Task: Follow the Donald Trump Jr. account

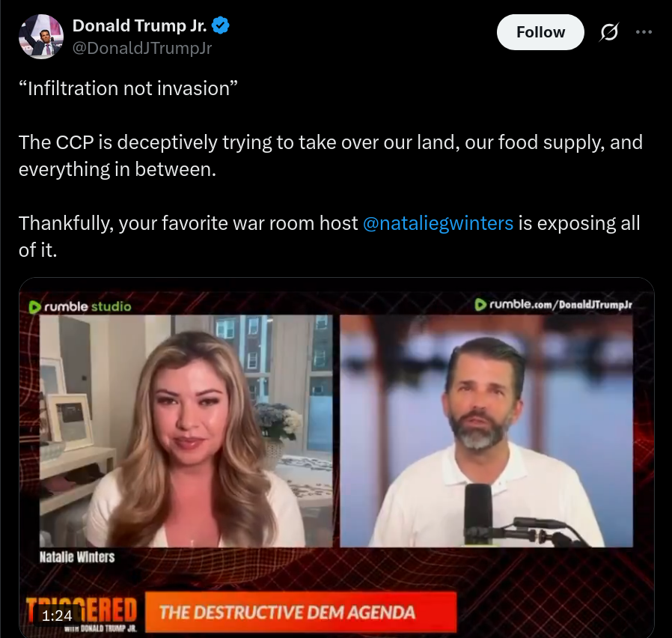Action: pos(540,32)
